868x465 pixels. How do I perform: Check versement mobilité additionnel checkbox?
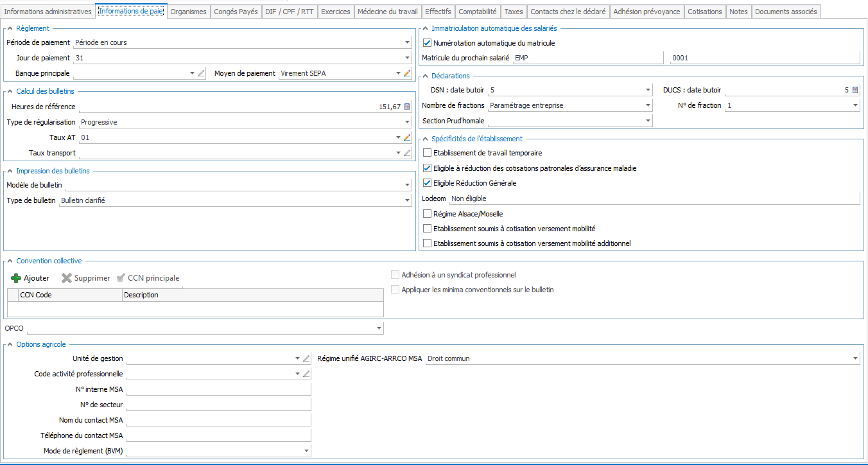point(428,244)
